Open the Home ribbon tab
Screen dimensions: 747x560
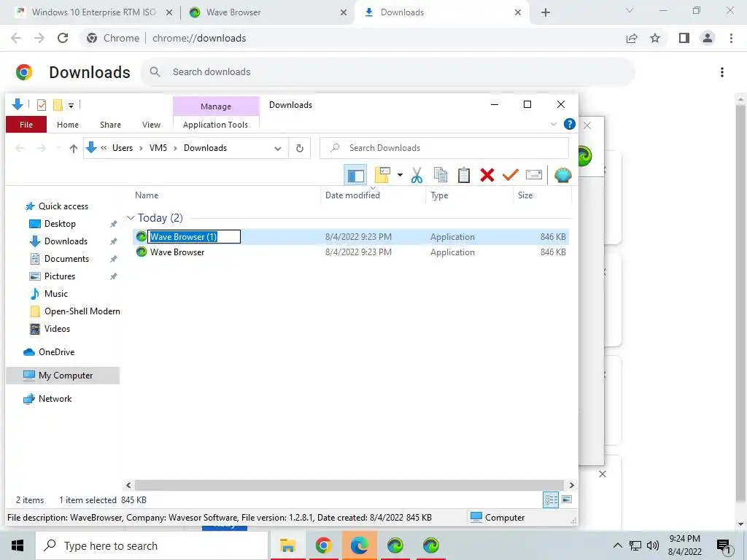68,125
